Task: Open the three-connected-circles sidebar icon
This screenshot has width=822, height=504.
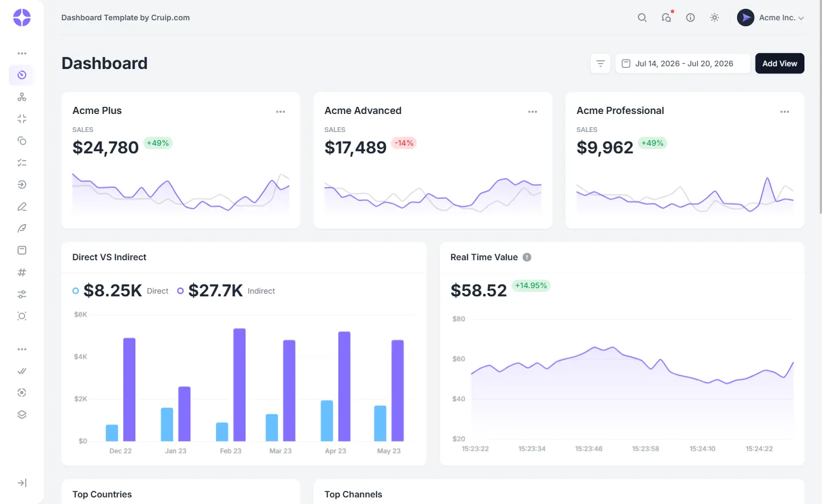Action: point(22,97)
